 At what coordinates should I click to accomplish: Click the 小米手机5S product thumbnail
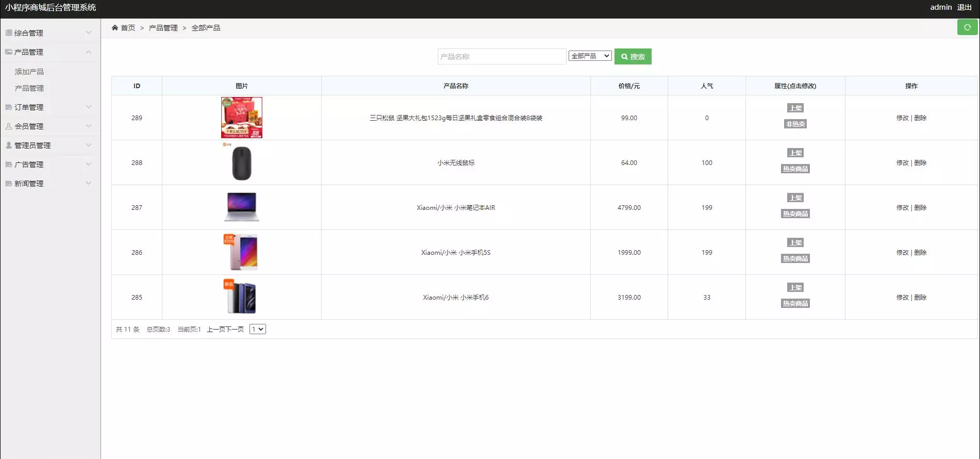pos(242,252)
